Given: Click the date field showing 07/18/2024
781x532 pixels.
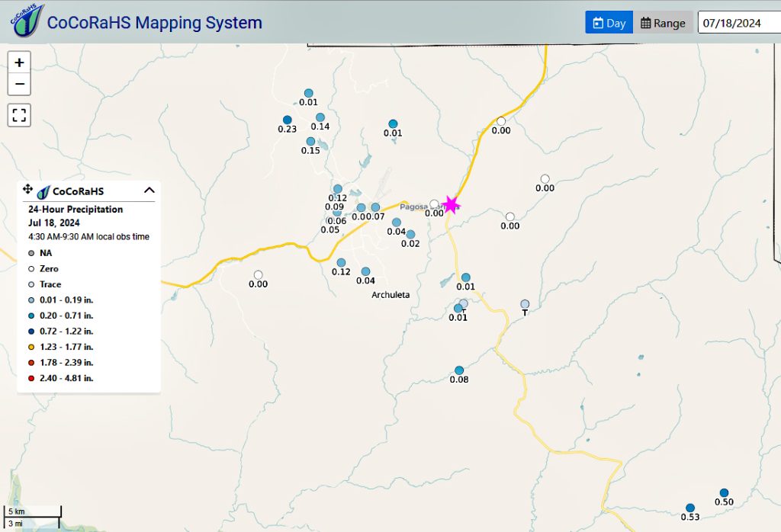Looking at the screenshot, I should coord(739,23).
